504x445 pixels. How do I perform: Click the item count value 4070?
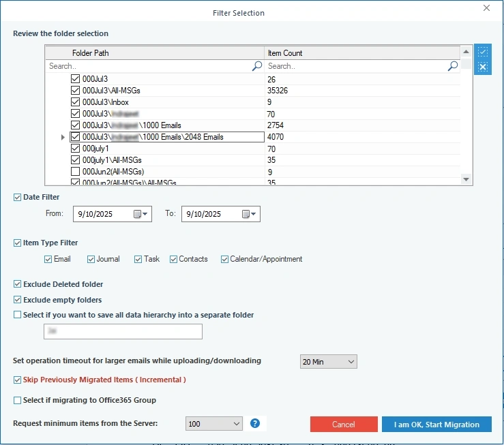[x=276, y=137]
